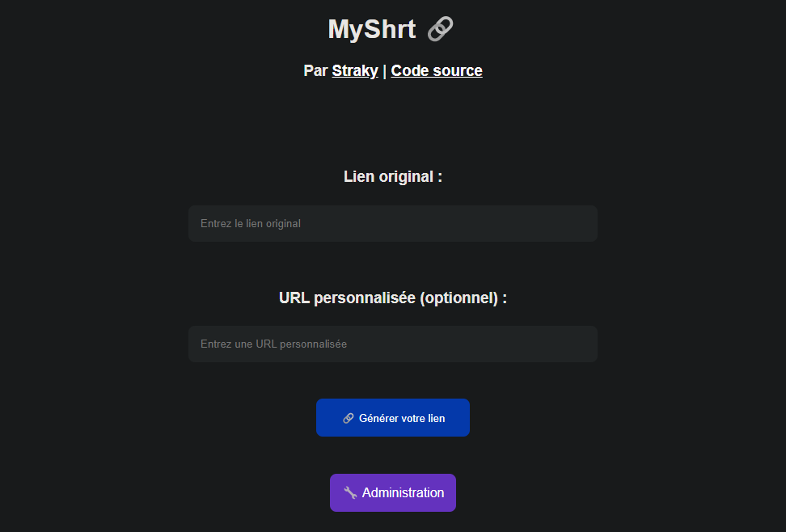
Task: Click the URL personnalisée (optionnel) label
Action: point(393,298)
